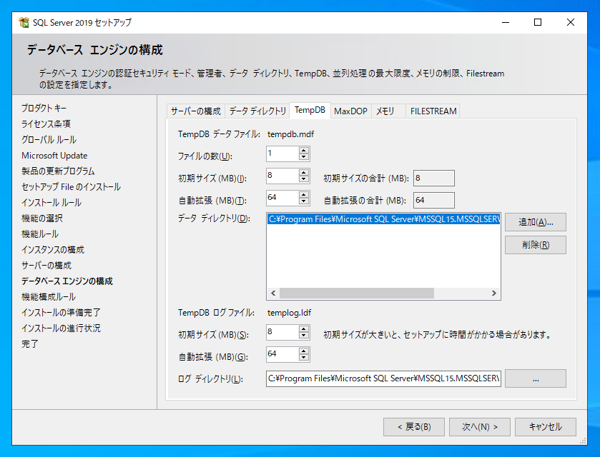Click 機能の選択 in the step list

(x=42, y=218)
